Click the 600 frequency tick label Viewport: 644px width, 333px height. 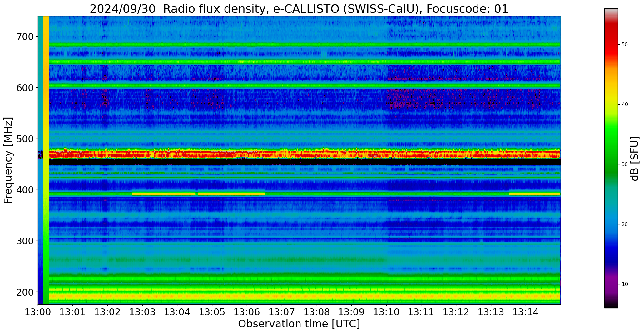tap(25, 88)
